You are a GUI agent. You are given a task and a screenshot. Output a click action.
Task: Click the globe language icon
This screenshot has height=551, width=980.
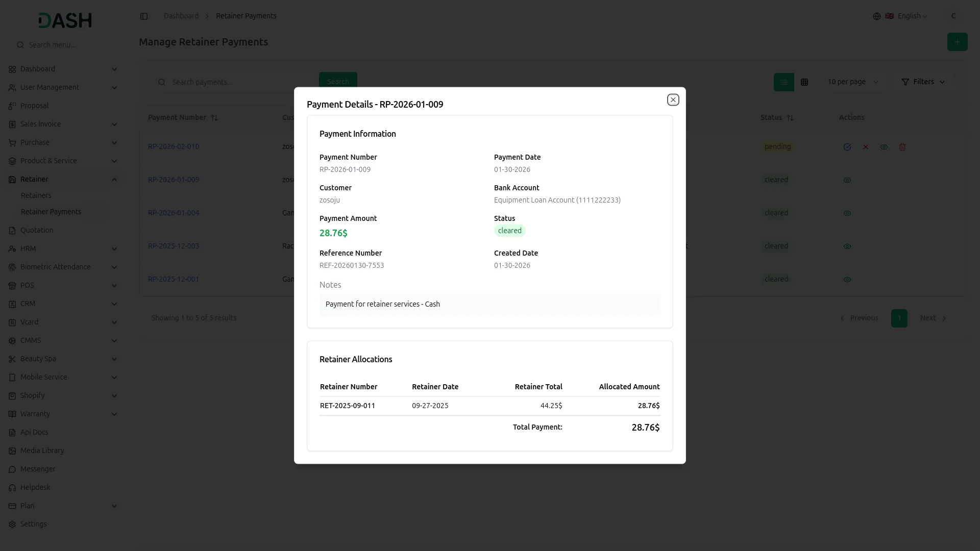(877, 16)
